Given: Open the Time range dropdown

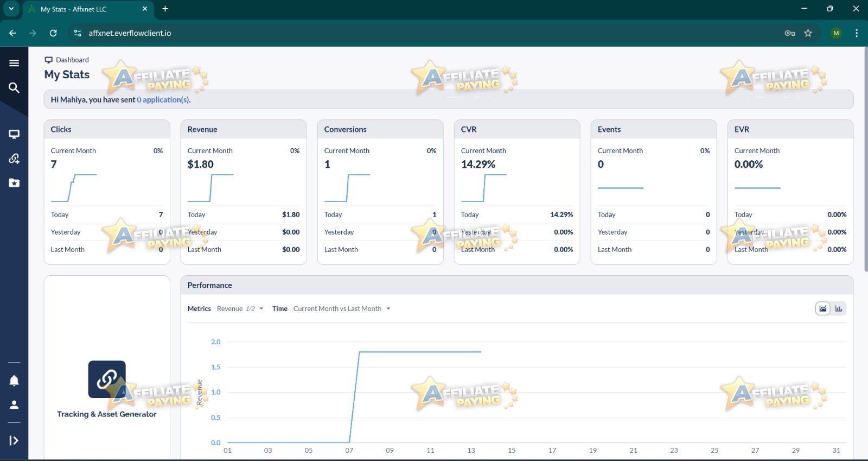Looking at the screenshot, I should (342, 308).
